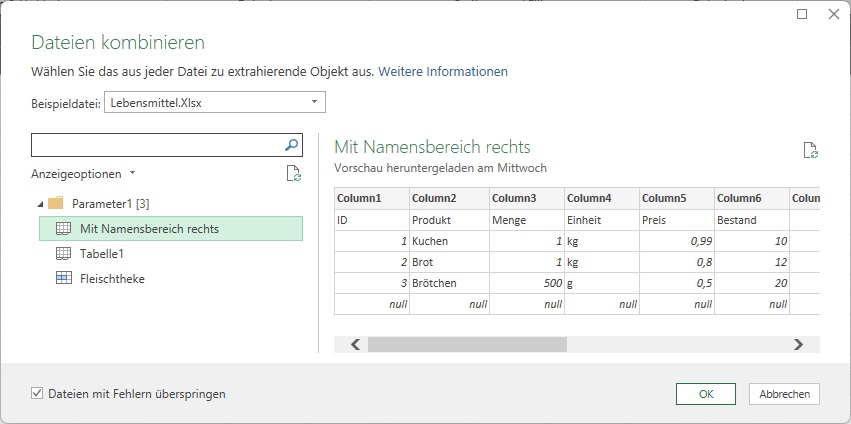This screenshot has width=851, height=424.
Task: Toggle Dateien mit Fehlern überspringen checkbox
Action: coord(37,394)
